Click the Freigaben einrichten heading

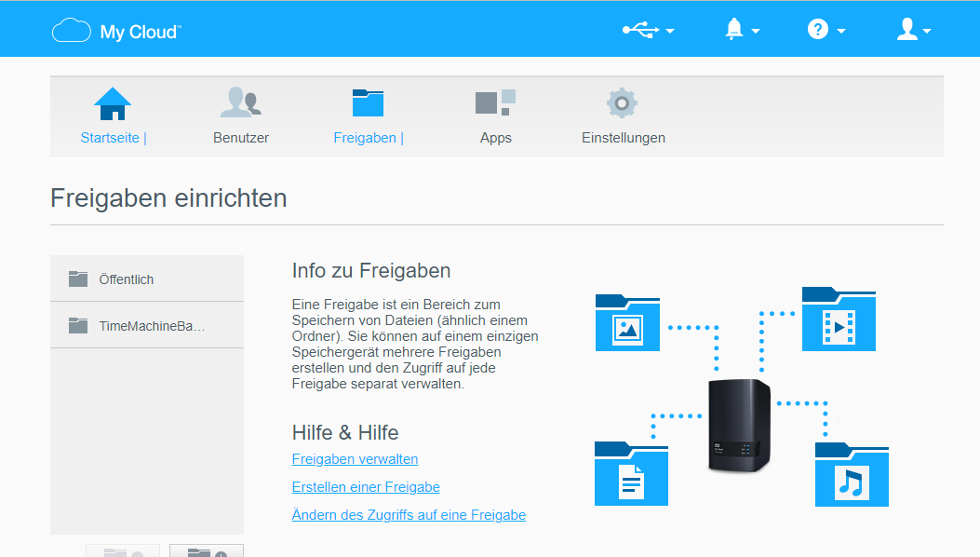click(168, 197)
